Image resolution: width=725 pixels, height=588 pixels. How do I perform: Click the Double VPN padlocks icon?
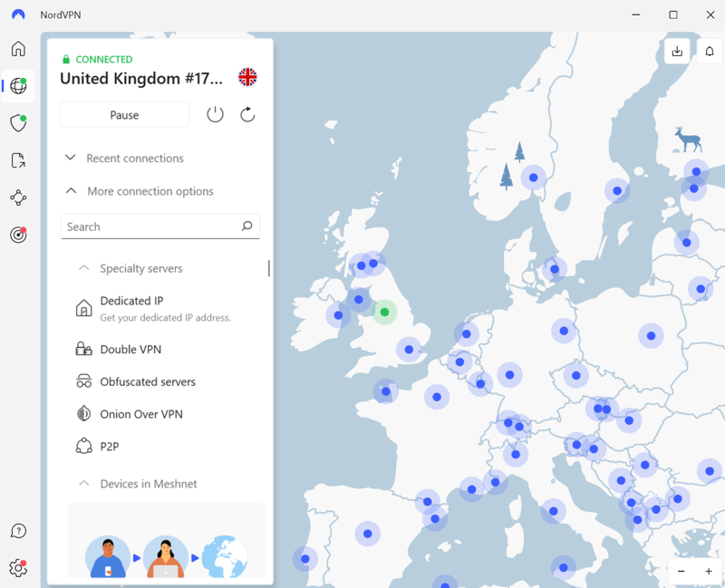(x=83, y=349)
